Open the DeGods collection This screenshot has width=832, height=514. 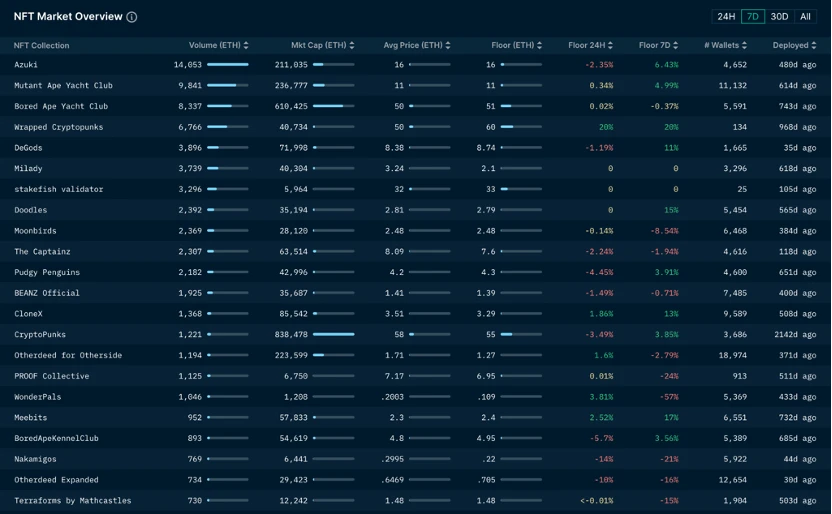(28, 147)
